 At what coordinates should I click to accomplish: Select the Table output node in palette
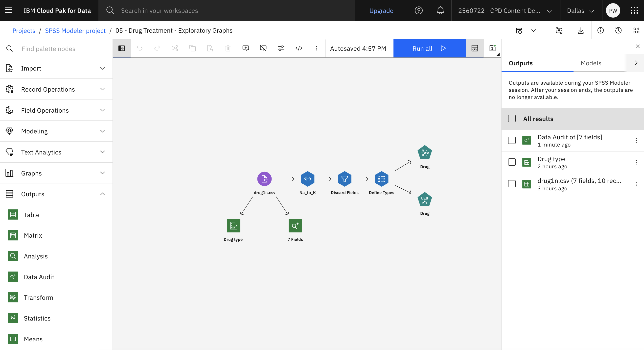[56, 215]
